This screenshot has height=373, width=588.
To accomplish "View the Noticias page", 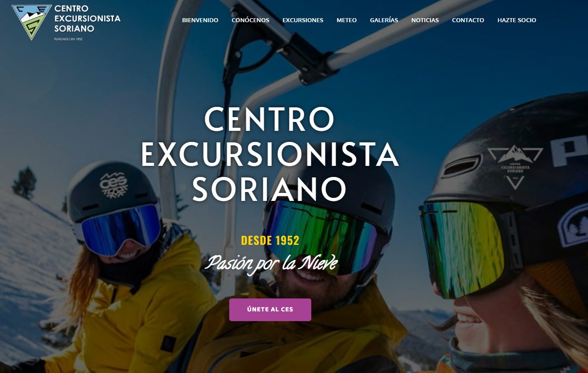I will 425,20.
